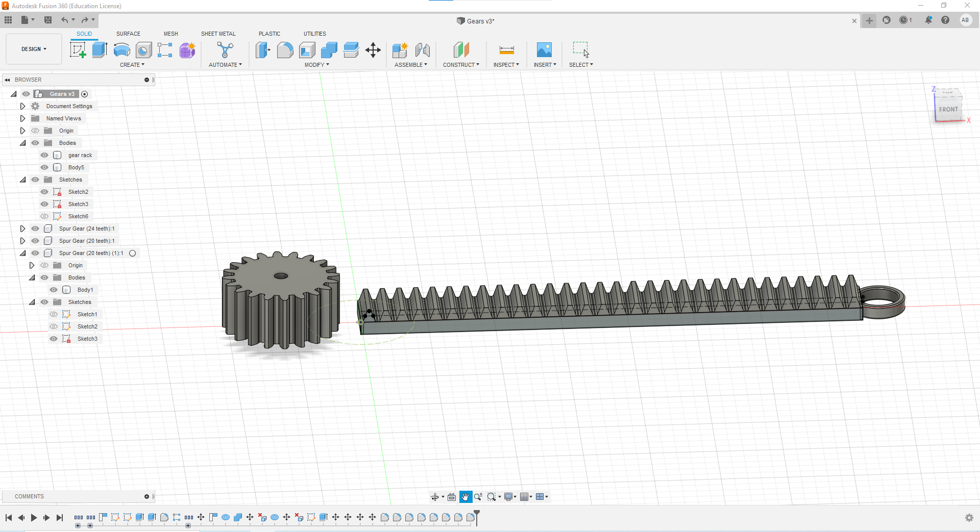Click FRONT face of the ViewCube
The height and width of the screenshot is (532, 980).
point(948,109)
